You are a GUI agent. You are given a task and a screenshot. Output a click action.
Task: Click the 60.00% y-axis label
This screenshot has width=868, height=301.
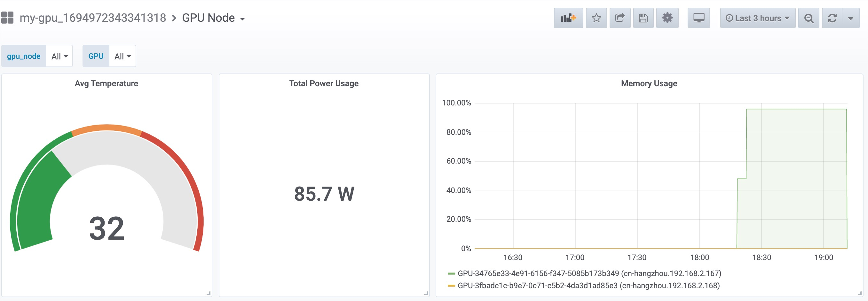tap(459, 161)
